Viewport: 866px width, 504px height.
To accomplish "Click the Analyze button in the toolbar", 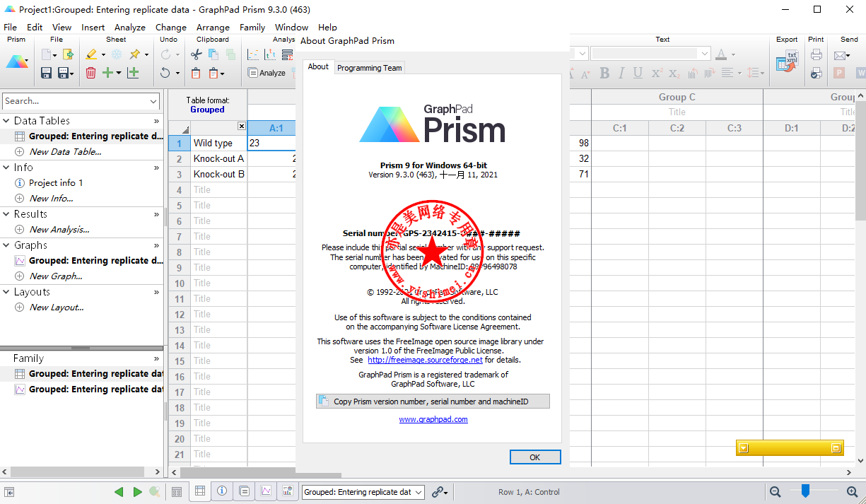I will (x=267, y=73).
